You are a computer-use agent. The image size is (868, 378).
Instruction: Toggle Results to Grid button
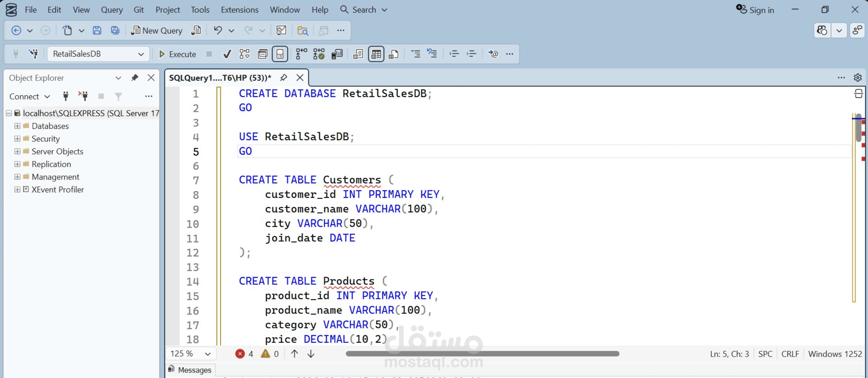click(x=376, y=54)
